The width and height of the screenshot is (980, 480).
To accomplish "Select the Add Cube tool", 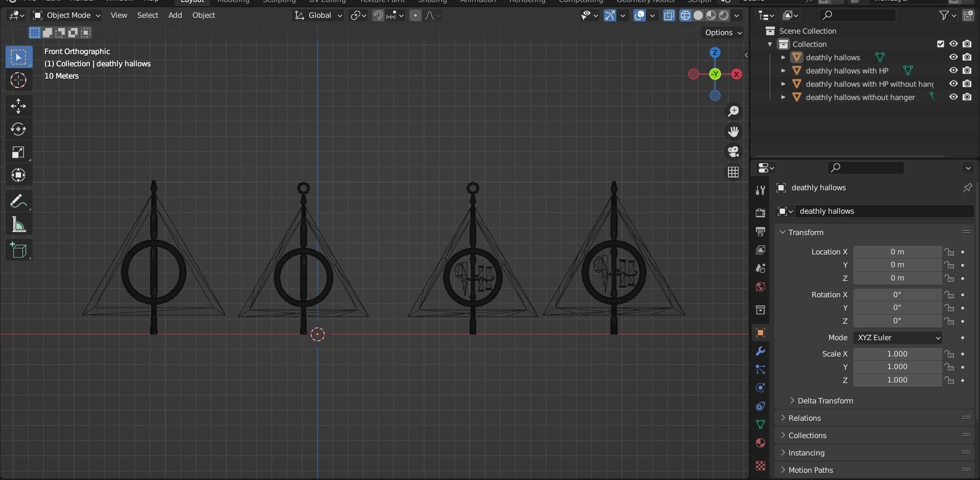I will 18,250.
